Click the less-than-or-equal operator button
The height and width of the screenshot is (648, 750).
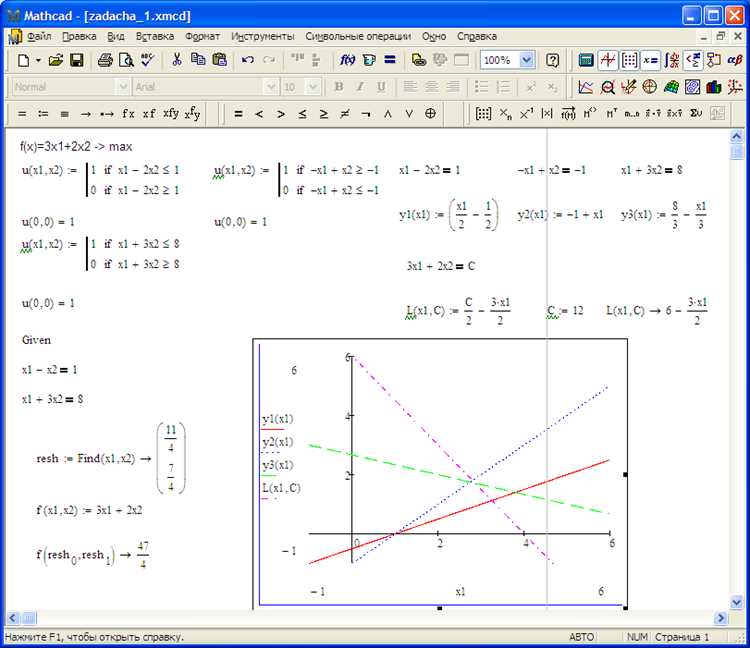point(302,114)
